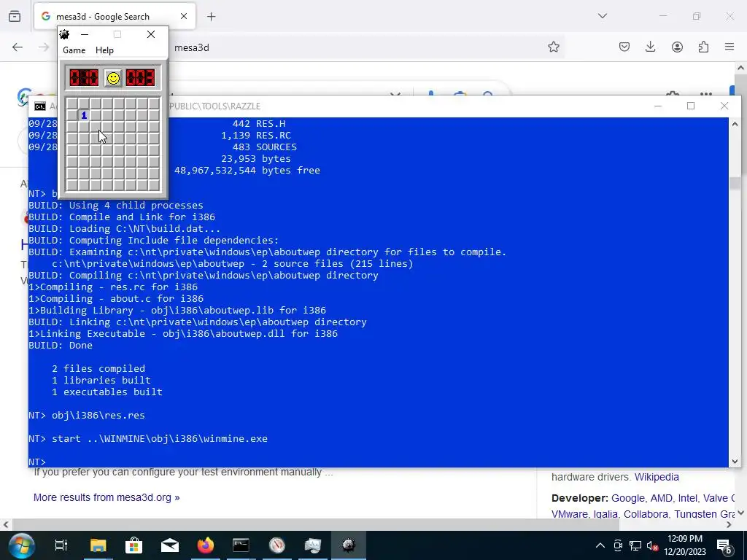Open Firefox View tab overview icon
The image size is (747, 560).
click(15, 16)
